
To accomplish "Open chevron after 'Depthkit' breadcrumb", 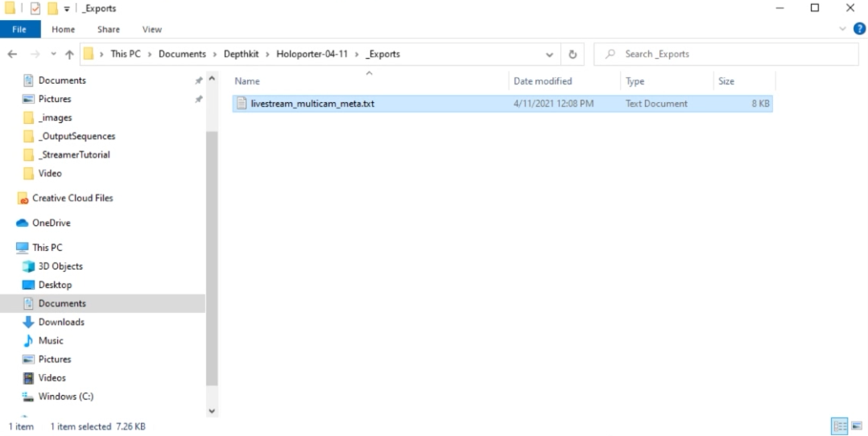I will point(267,54).
